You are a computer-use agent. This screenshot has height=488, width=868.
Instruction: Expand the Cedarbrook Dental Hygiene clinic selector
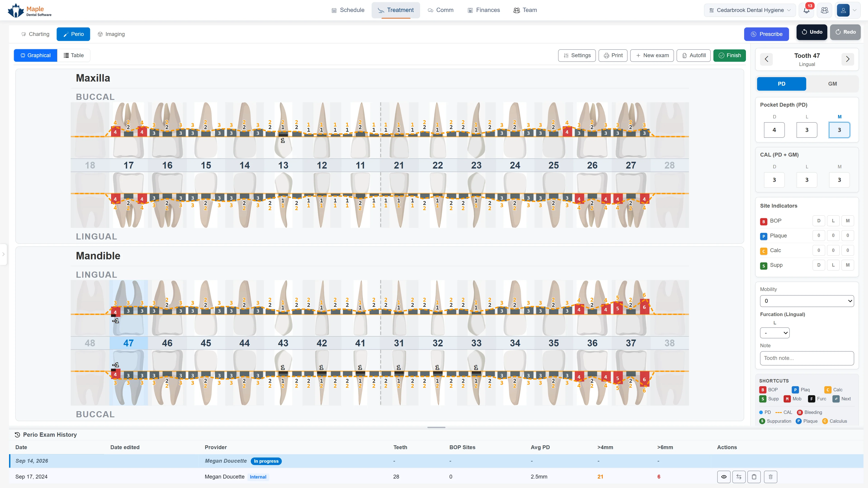750,10
